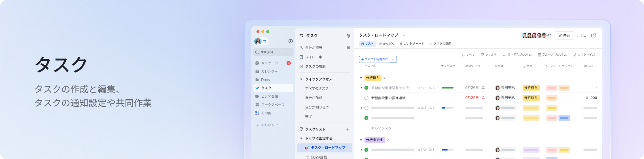Collapse the クイックアクセス section

tap(301, 79)
